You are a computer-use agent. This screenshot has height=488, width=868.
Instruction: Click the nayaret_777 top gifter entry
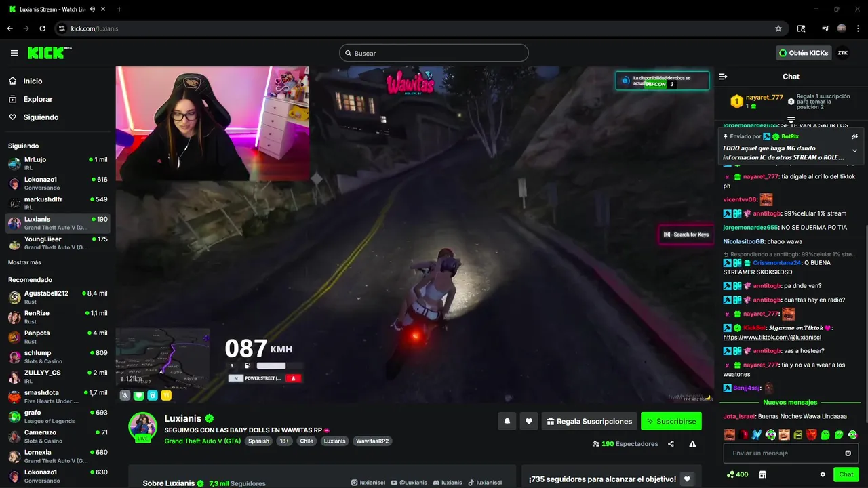pyautogui.click(x=757, y=102)
